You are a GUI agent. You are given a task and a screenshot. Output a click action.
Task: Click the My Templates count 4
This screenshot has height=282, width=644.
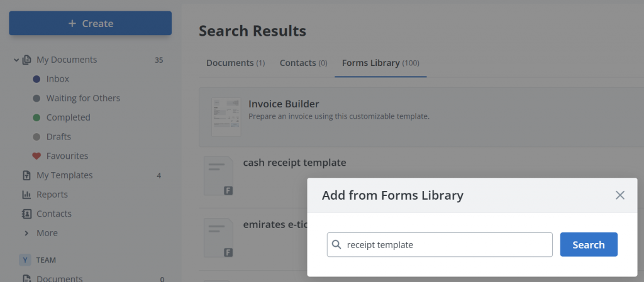click(x=159, y=176)
